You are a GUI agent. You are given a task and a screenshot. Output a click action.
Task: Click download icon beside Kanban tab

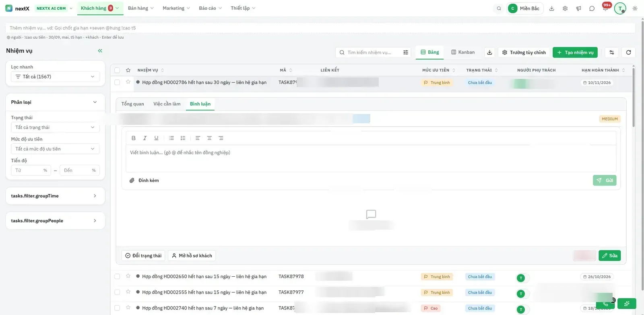click(489, 52)
